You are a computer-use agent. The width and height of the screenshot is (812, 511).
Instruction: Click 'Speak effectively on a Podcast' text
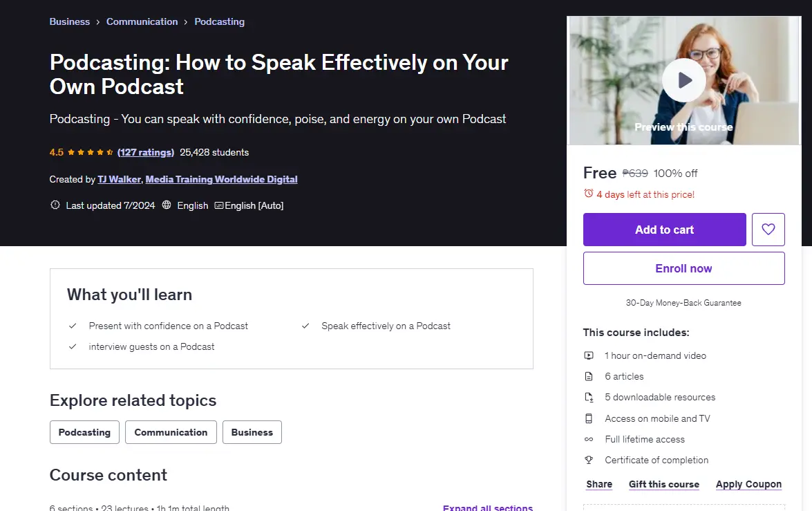point(386,326)
